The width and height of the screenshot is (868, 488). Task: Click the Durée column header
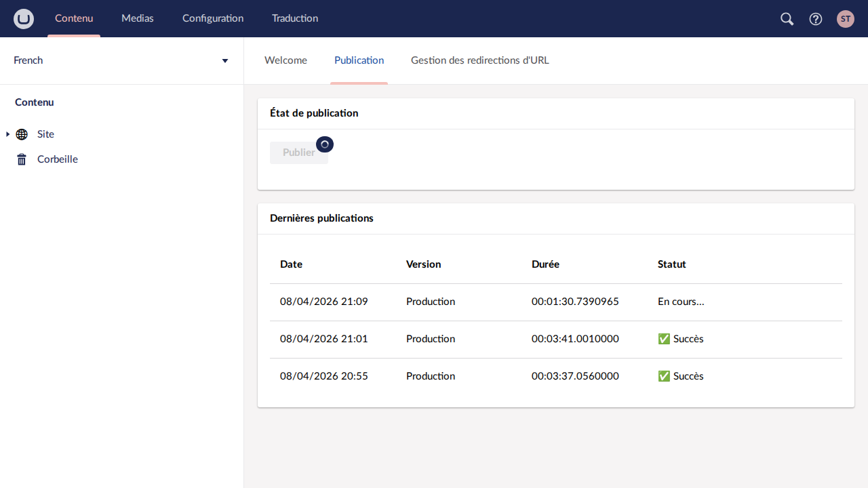tap(545, 264)
